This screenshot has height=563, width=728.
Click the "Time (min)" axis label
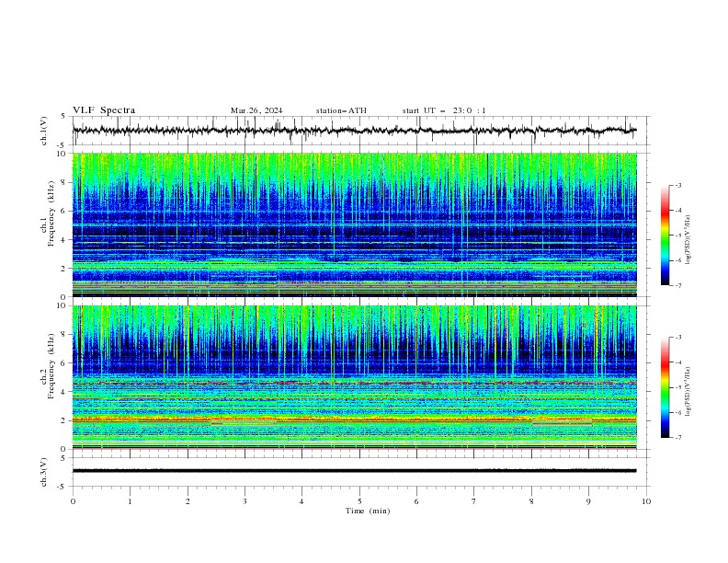(368, 511)
